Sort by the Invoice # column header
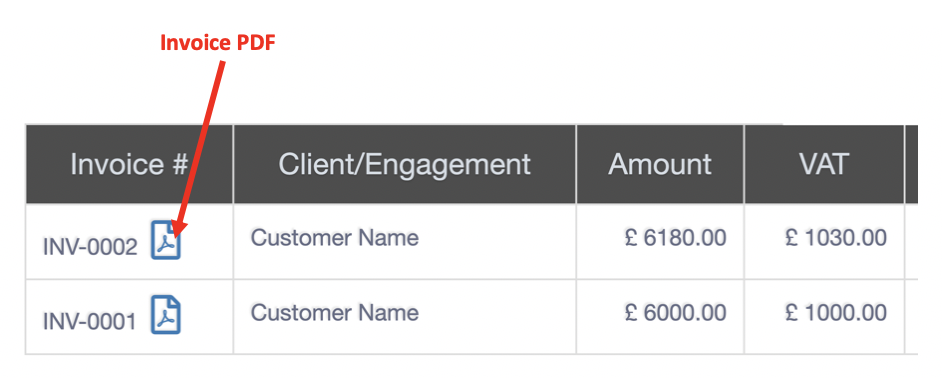This screenshot has height=378, width=942. (129, 164)
